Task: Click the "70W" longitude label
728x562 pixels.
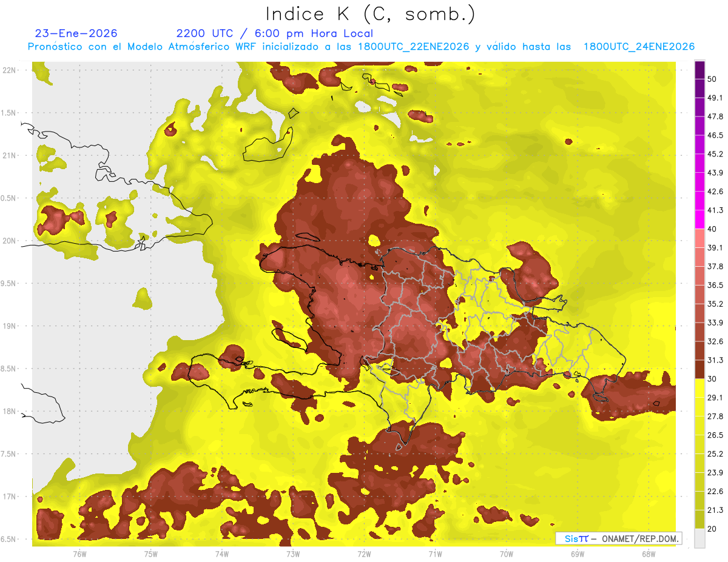Action: point(507,554)
